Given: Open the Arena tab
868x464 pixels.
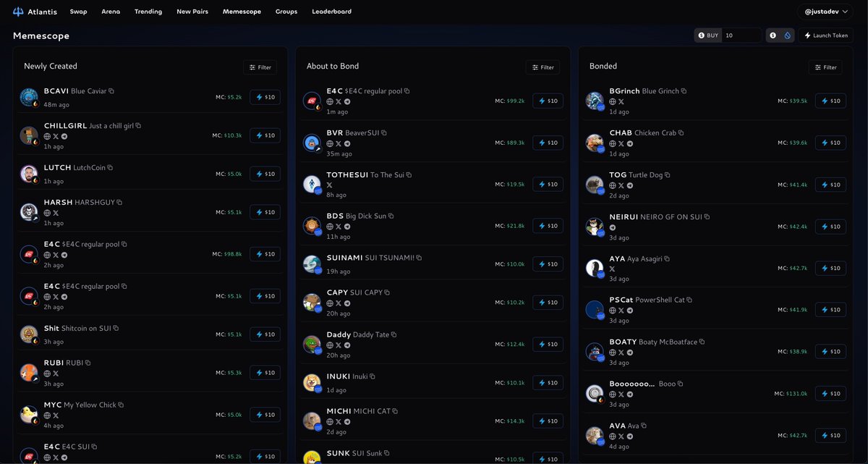Looking at the screenshot, I should click(x=111, y=12).
